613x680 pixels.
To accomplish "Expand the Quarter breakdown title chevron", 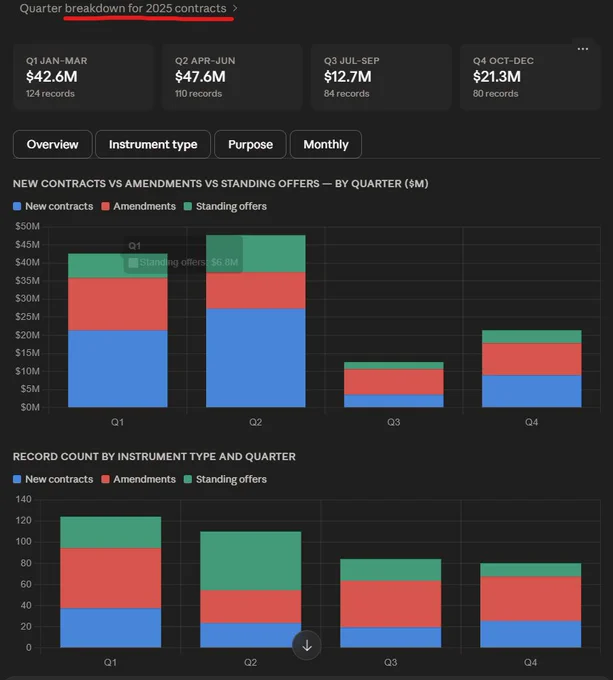I will [235, 8].
